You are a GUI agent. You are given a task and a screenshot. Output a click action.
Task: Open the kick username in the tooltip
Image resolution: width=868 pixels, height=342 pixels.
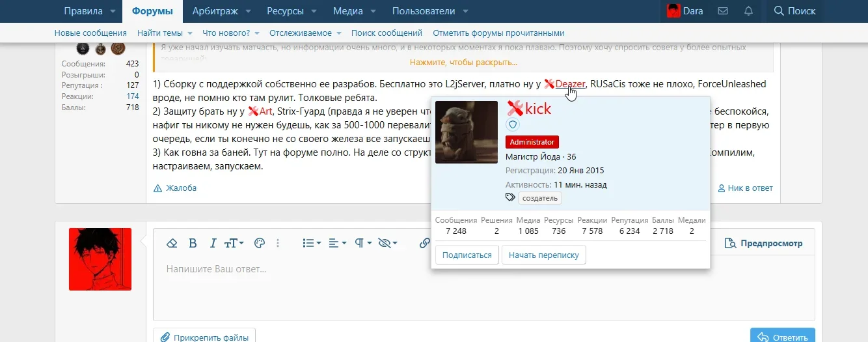pyautogui.click(x=538, y=109)
